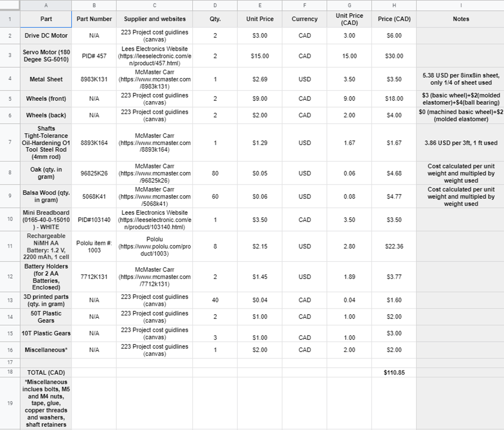Select the 'PID#103140' cell
This screenshot has height=430, width=504.
94,220
